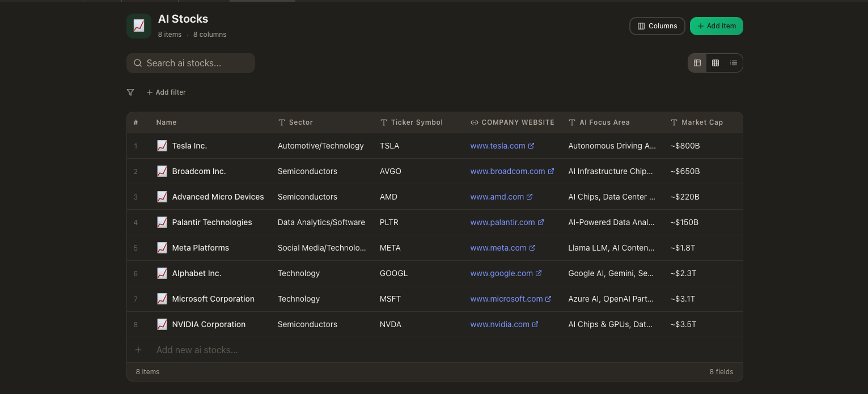Click the plus icon in add row

pos(138,350)
